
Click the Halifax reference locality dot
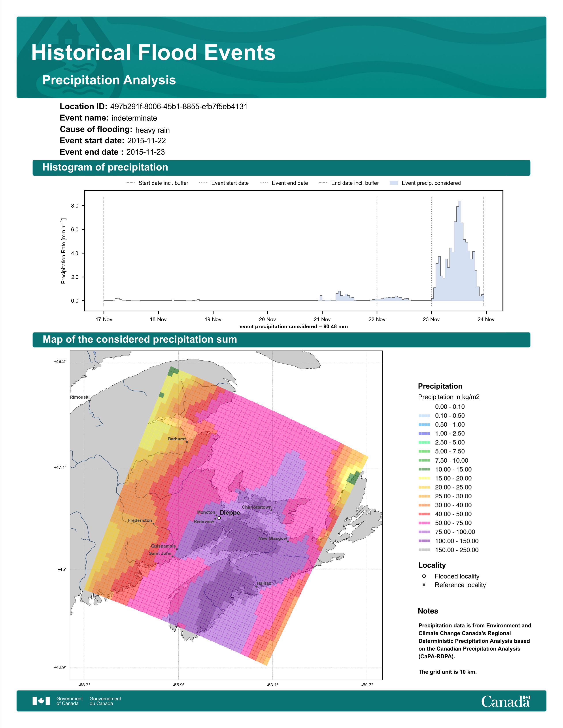(x=256, y=587)
